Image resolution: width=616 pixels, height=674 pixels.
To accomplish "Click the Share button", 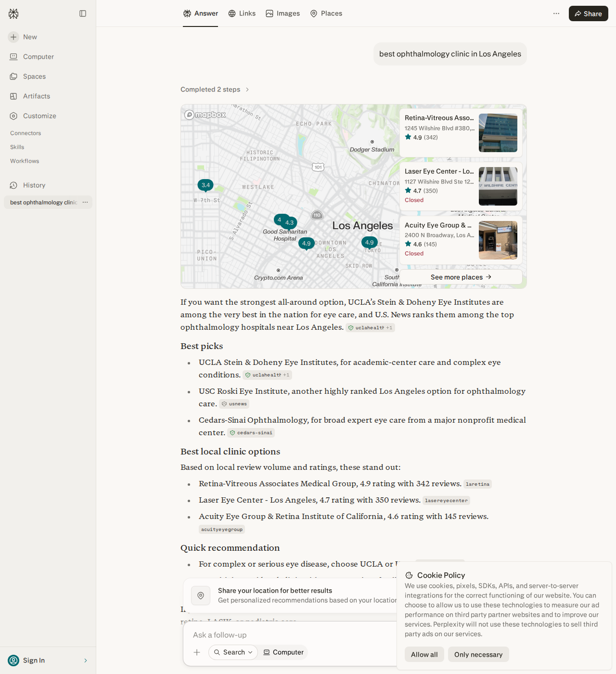I will tap(588, 13).
